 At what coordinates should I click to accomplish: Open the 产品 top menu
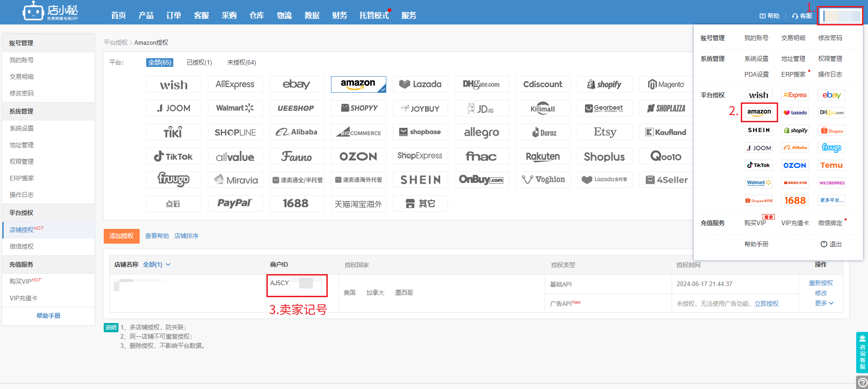click(x=146, y=15)
